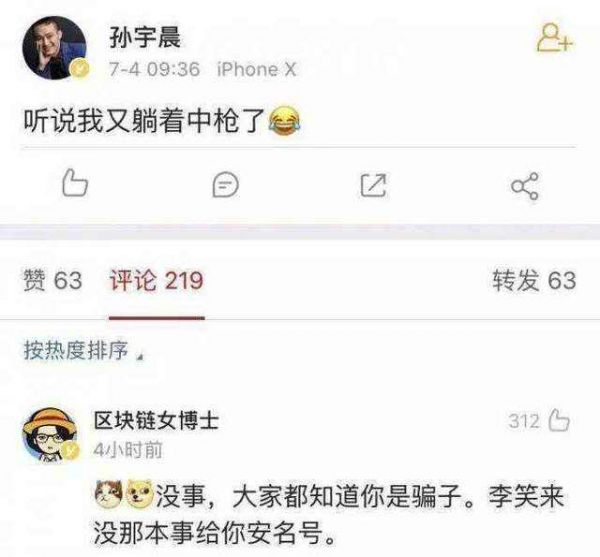Switch to the 转发 63 tab
The image size is (600, 557).
(x=534, y=280)
